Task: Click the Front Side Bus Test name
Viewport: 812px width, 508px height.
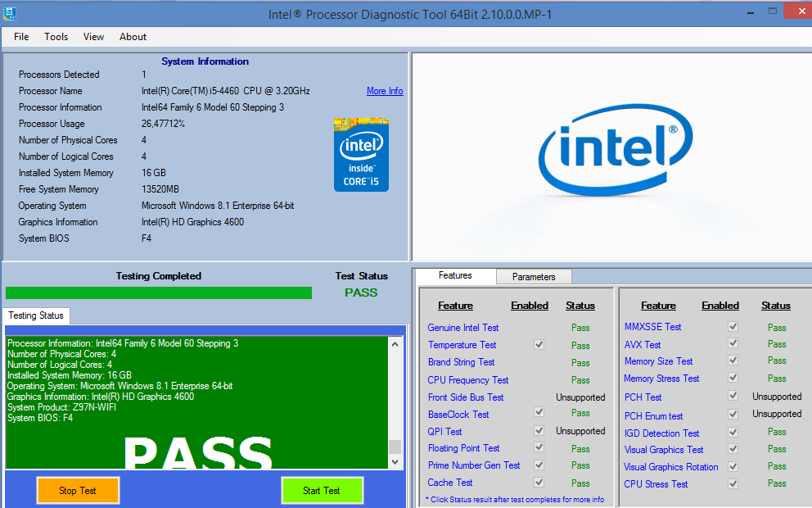Action: click(x=466, y=397)
